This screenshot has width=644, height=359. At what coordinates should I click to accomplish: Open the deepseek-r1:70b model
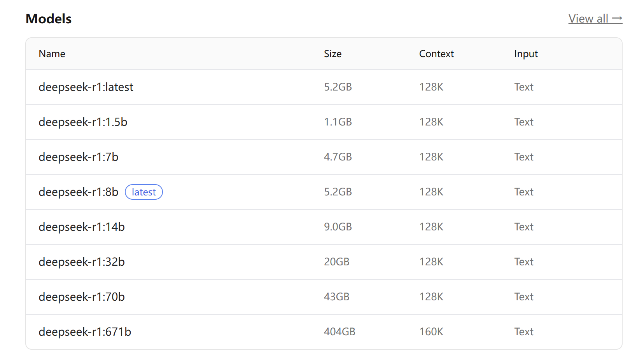[82, 297]
